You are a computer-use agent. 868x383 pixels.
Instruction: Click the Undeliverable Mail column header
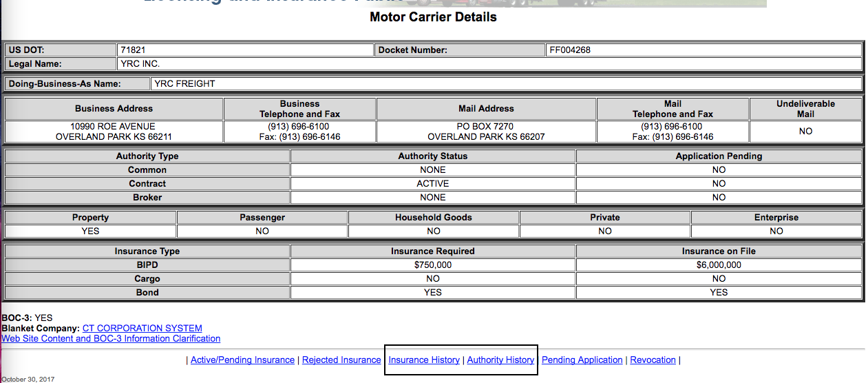[x=805, y=109]
